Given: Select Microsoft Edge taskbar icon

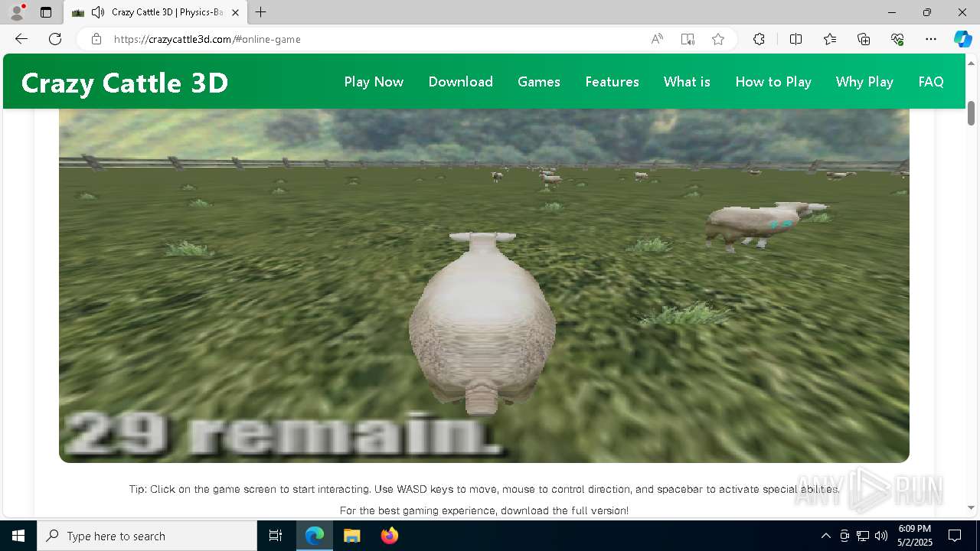Looking at the screenshot, I should [315, 536].
